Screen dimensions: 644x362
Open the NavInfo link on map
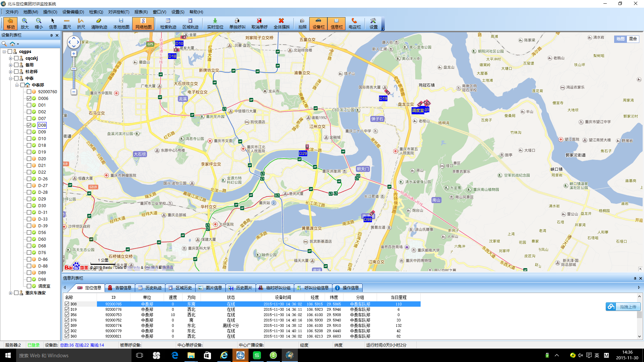pyautogui.click(x=133, y=267)
